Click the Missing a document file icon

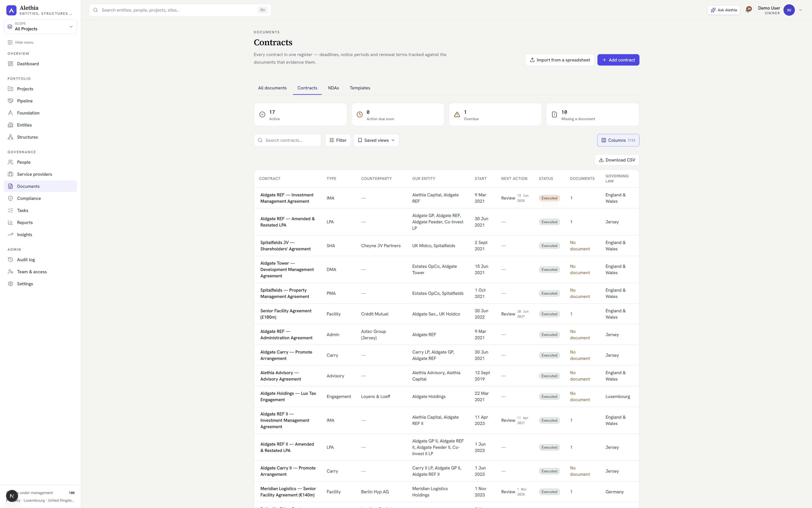[554, 115]
